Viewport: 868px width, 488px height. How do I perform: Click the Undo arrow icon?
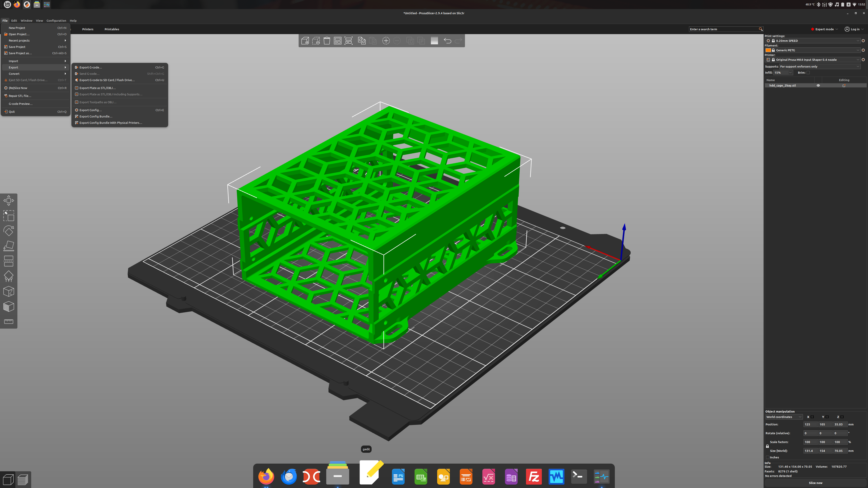447,41
